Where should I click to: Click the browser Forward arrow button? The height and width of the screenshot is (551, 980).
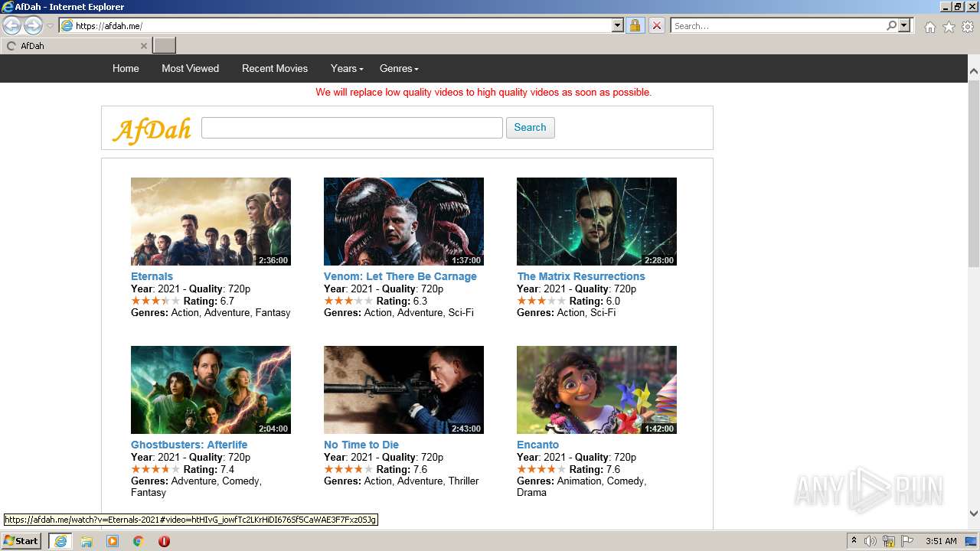[x=33, y=26]
